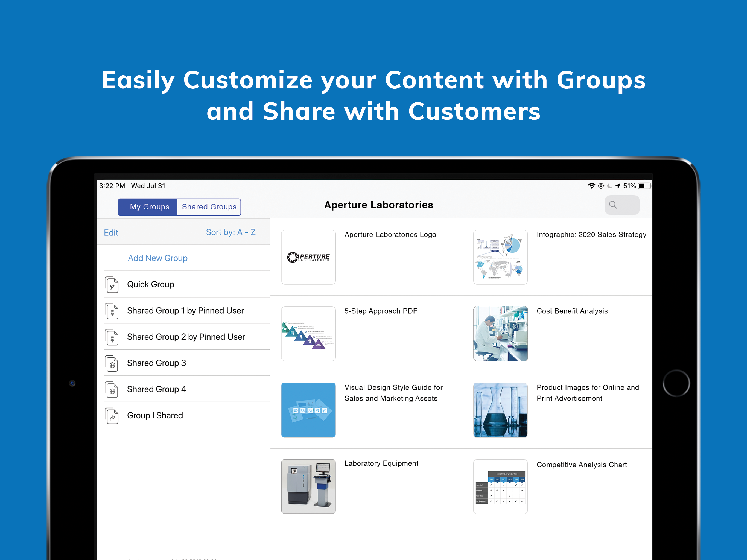Open the Competitive Analysis Chart thumbnail

pyautogui.click(x=500, y=486)
